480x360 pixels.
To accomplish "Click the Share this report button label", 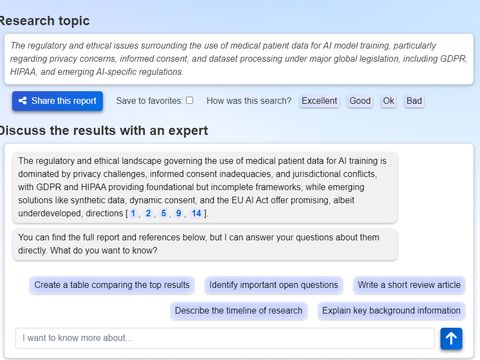I will (x=64, y=101).
